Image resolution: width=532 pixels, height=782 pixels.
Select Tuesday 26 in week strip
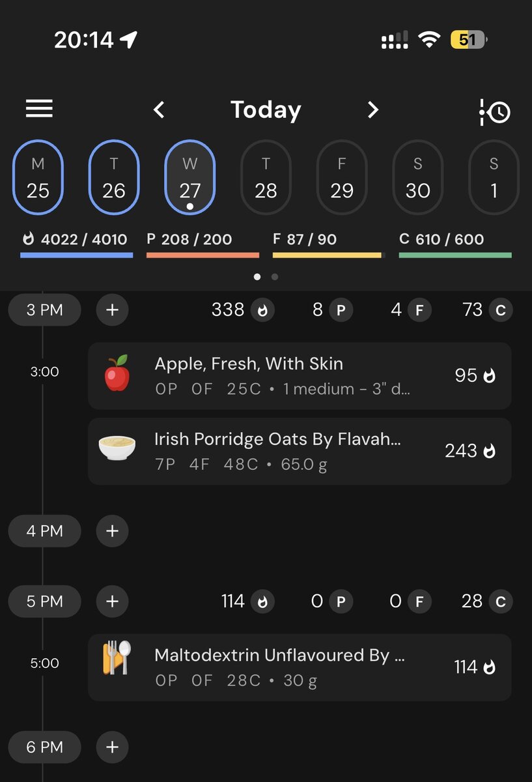point(114,178)
